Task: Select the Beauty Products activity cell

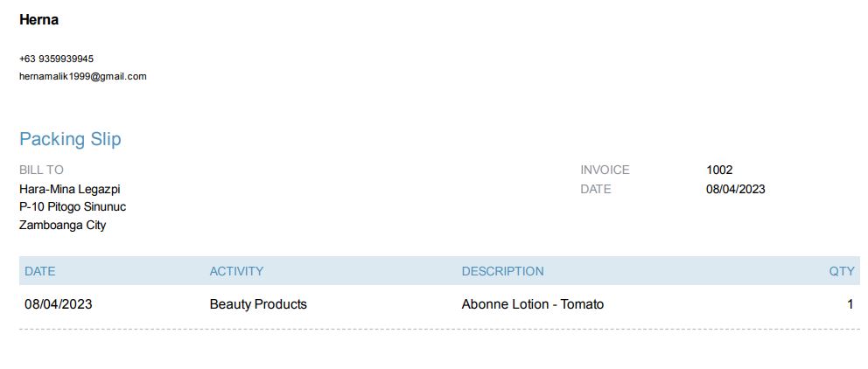Action: (258, 304)
